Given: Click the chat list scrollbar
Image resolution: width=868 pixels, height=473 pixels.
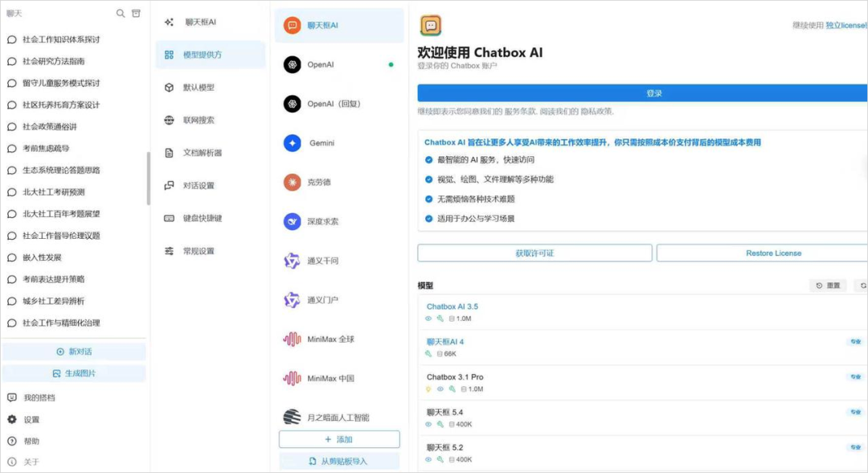Looking at the screenshot, I should [x=149, y=179].
